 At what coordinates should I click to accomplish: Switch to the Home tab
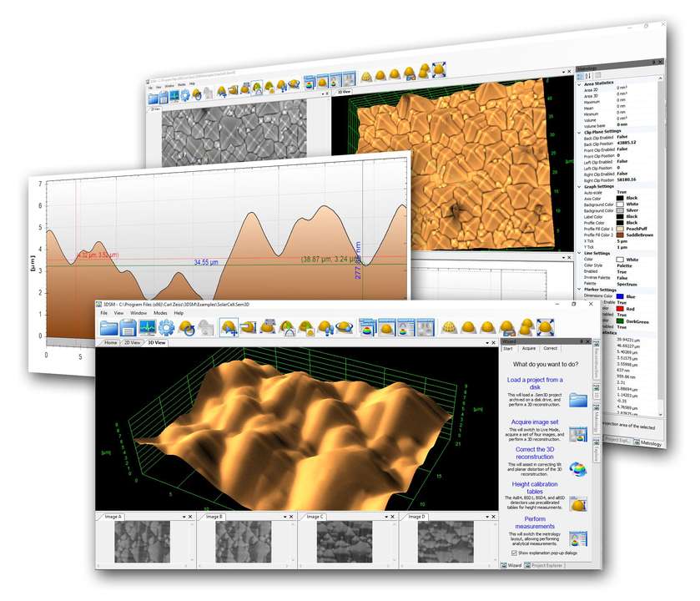110,342
